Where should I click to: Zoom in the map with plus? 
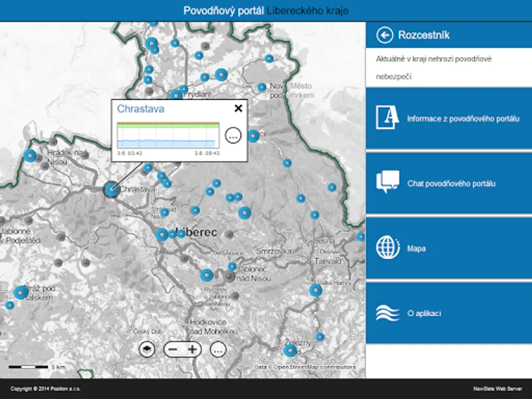[192, 349]
